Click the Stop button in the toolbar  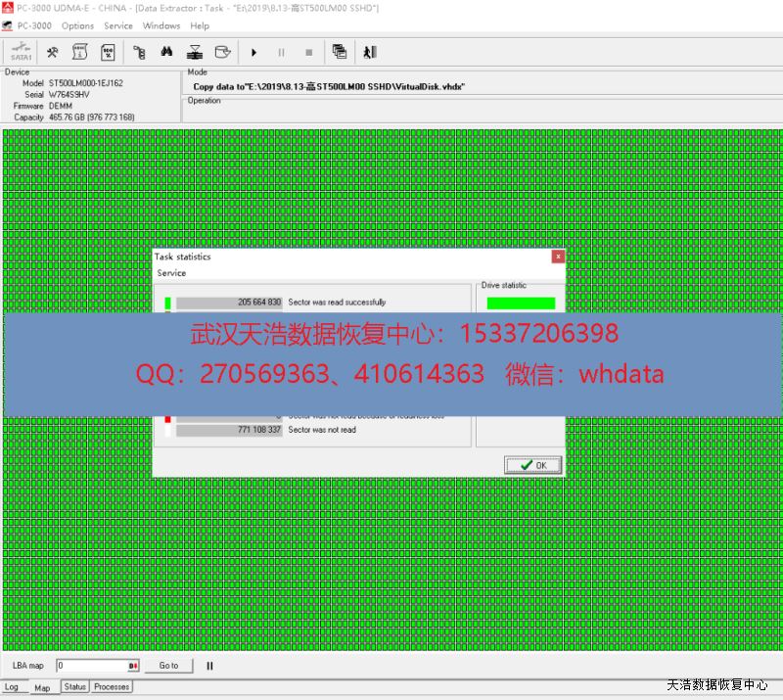309,52
